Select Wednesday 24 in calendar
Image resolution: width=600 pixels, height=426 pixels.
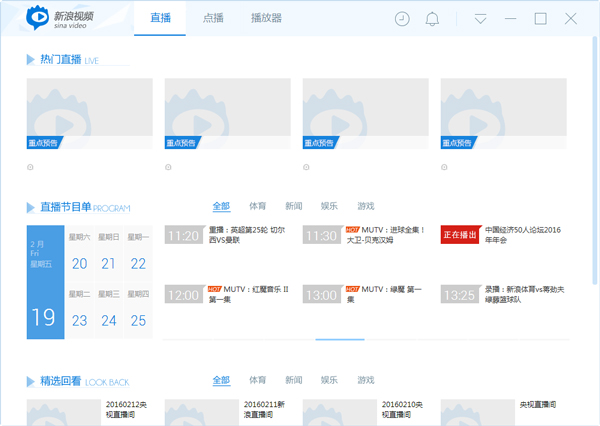[x=109, y=310]
